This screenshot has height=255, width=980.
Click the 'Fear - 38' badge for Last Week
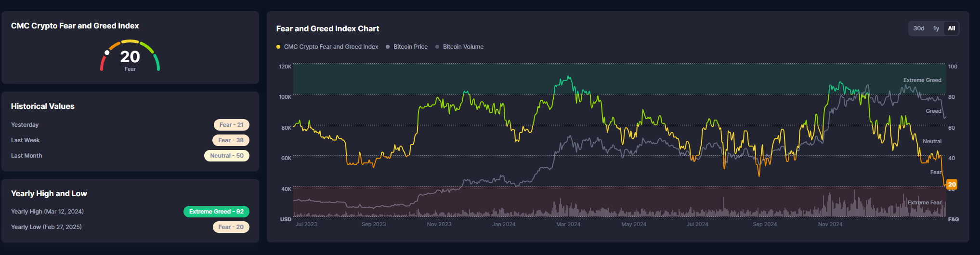(x=231, y=140)
